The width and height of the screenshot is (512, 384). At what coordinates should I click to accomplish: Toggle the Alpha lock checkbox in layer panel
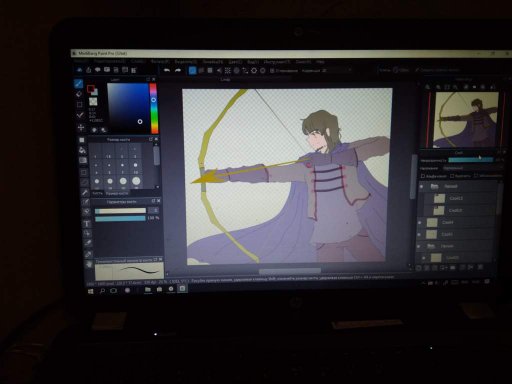423,176
